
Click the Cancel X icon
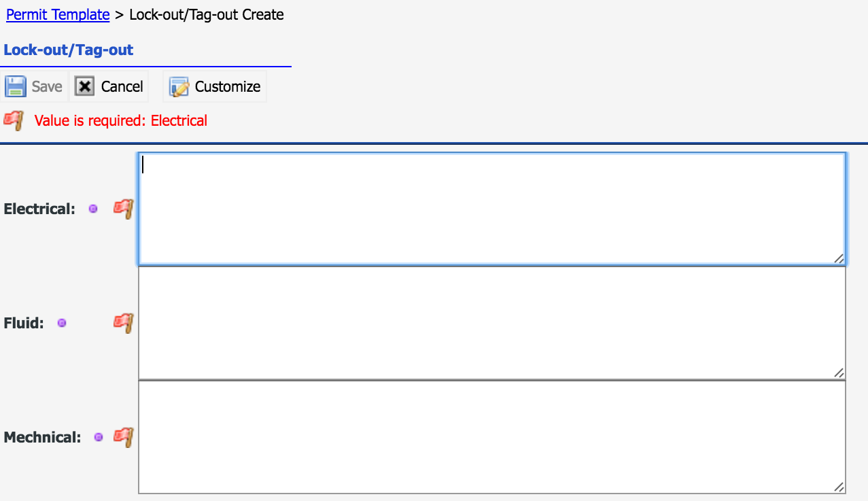84,86
